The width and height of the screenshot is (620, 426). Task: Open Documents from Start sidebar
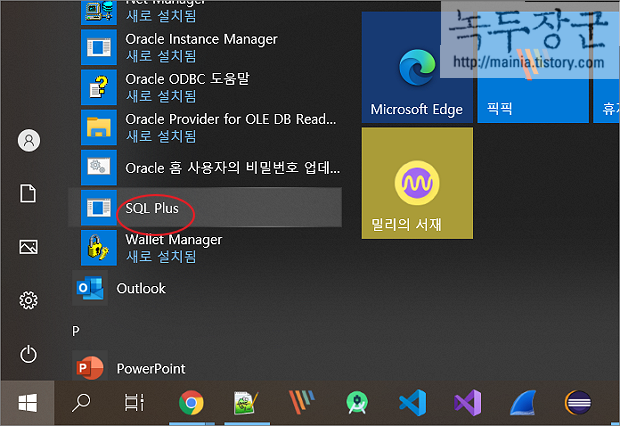click(28, 193)
